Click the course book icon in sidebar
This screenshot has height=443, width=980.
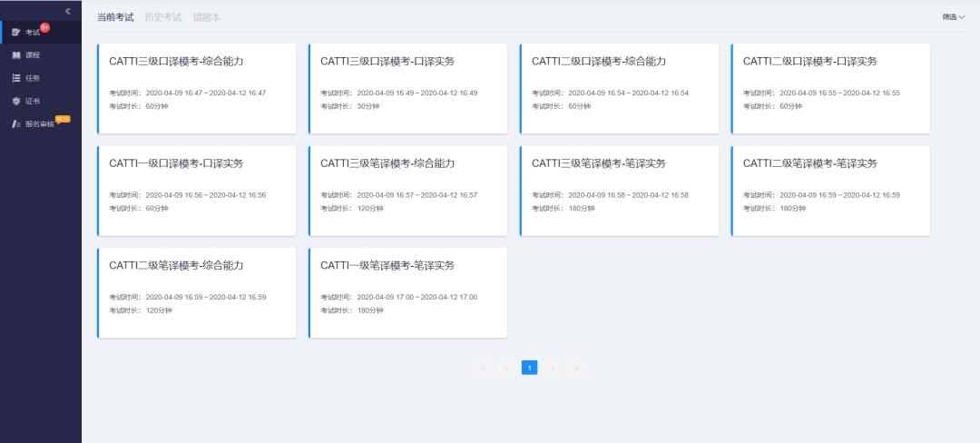click(x=16, y=55)
